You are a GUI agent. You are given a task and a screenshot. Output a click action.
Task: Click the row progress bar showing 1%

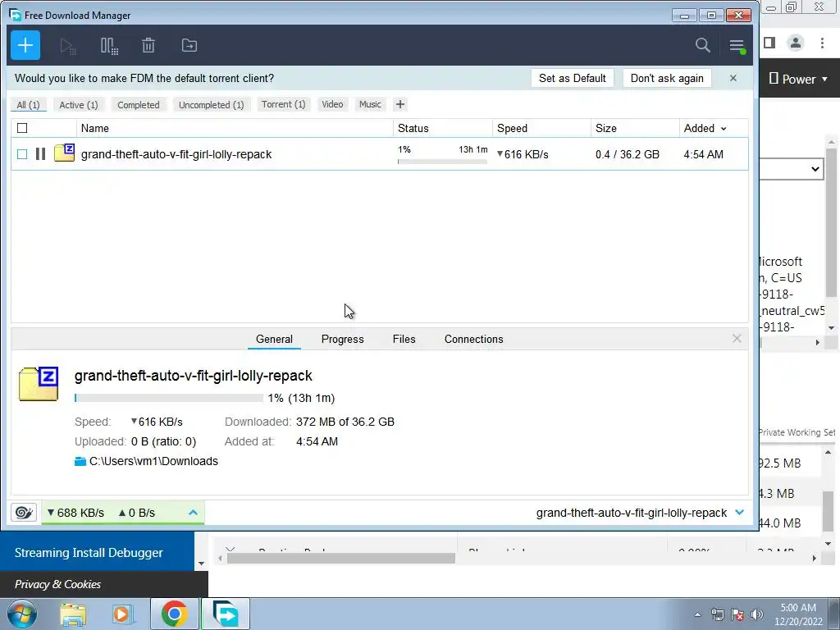pyautogui.click(x=442, y=162)
